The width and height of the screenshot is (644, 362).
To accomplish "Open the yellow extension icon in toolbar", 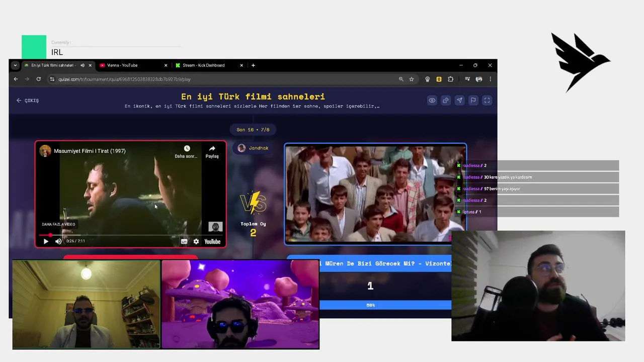I will (x=439, y=79).
